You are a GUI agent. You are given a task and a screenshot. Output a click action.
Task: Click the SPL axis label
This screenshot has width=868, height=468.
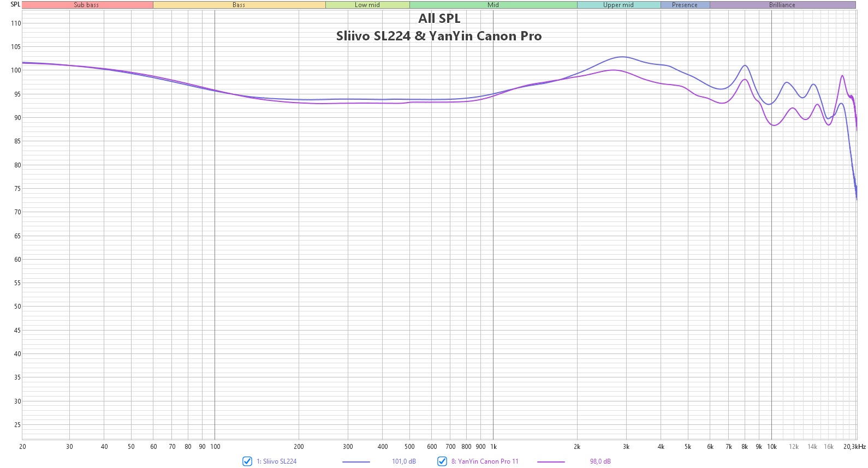point(15,4)
